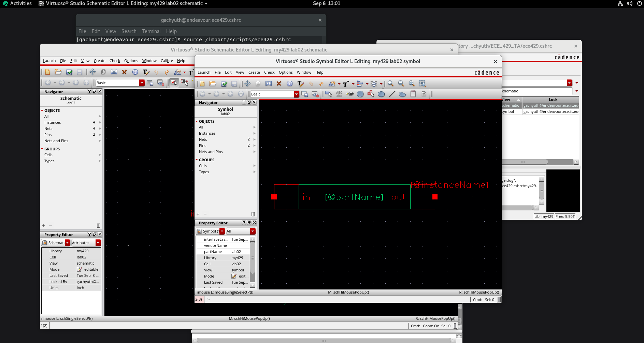This screenshot has width=644, height=343.
Task: Open Check menu in Symbol Editor
Action: pyautogui.click(x=269, y=72)
